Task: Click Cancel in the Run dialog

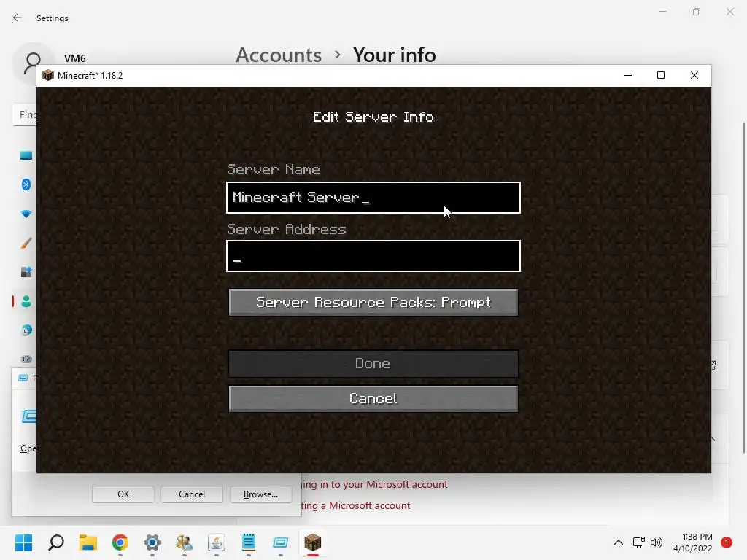Action: (192, 494)
